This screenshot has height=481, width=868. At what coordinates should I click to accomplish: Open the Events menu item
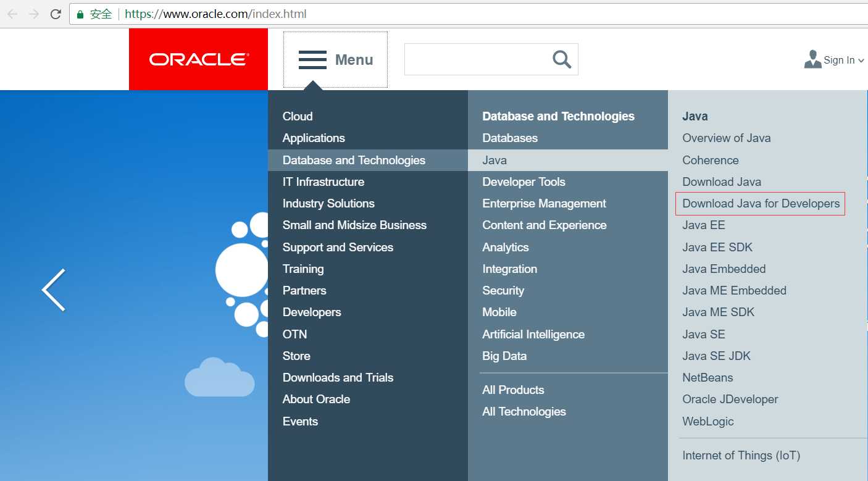[300, 421]
